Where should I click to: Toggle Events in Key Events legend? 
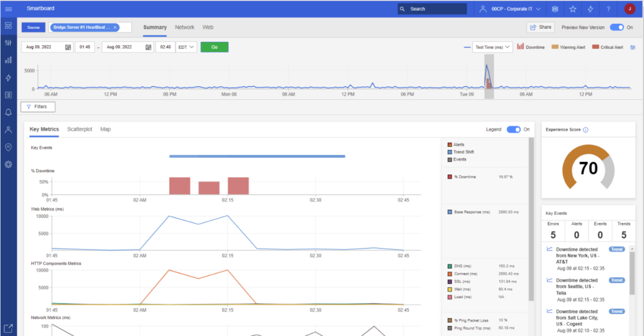(457, 159)
